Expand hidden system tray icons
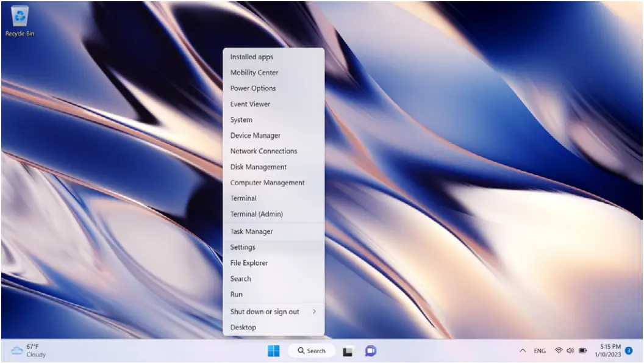 pos(523,351)
